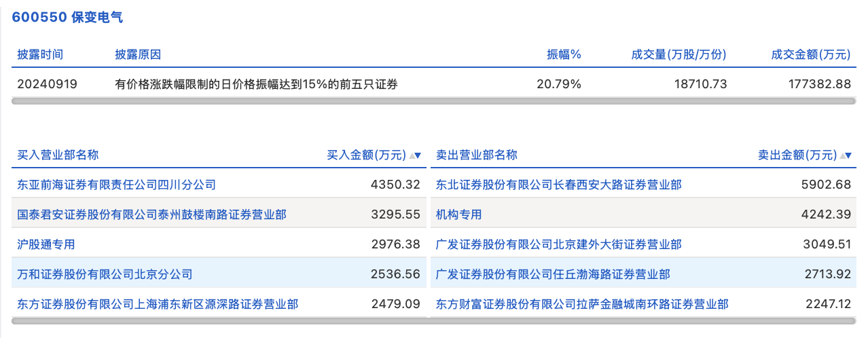Select the 披露时间 column header
This screenshot has height=338, width=868.
point(40,55)
